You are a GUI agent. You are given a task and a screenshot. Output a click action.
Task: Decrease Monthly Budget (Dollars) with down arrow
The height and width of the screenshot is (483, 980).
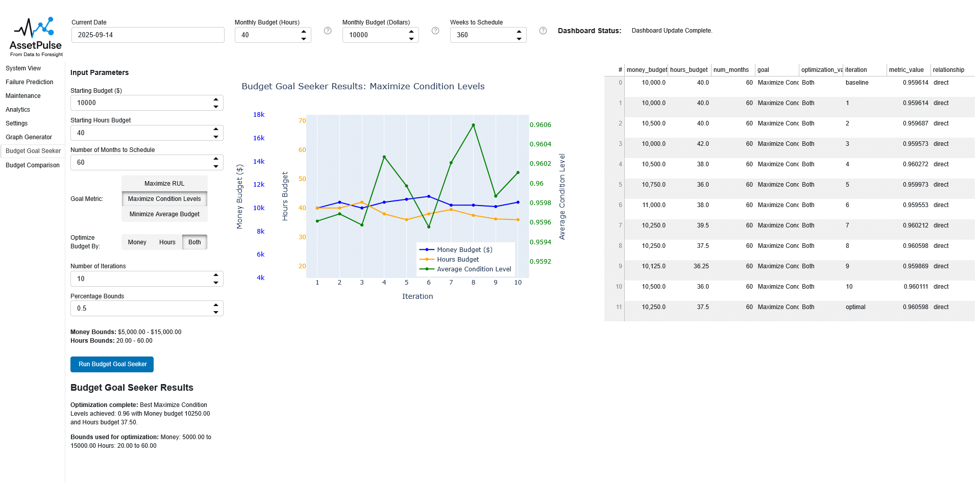[x=411, y=39]
